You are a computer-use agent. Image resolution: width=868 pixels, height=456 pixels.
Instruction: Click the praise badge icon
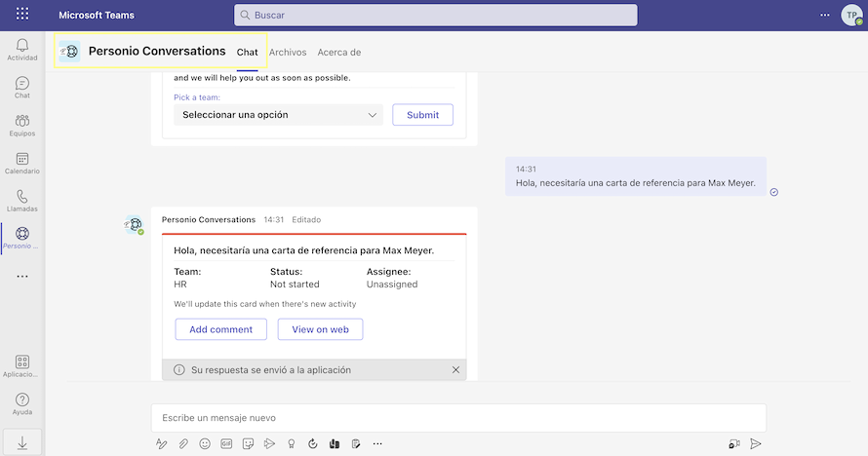tap(292, 444)
